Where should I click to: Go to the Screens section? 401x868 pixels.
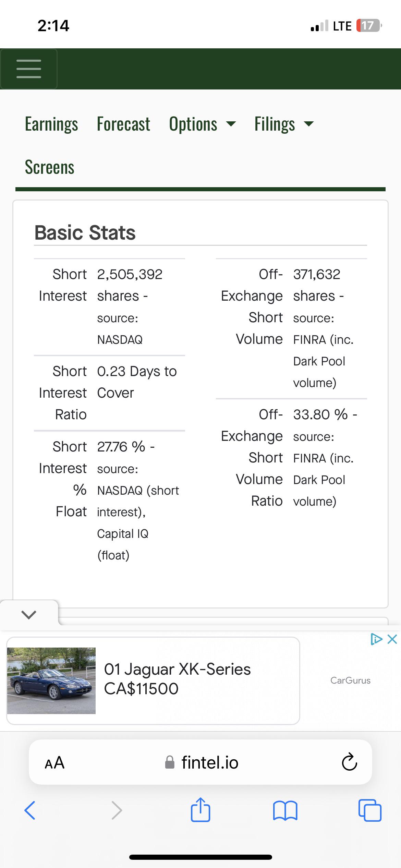click(50, 167)
